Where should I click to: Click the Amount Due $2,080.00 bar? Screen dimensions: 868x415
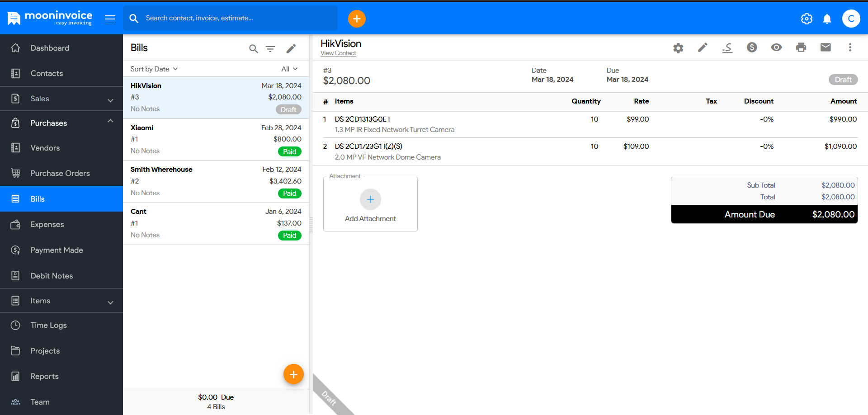(x=764, y=214)
